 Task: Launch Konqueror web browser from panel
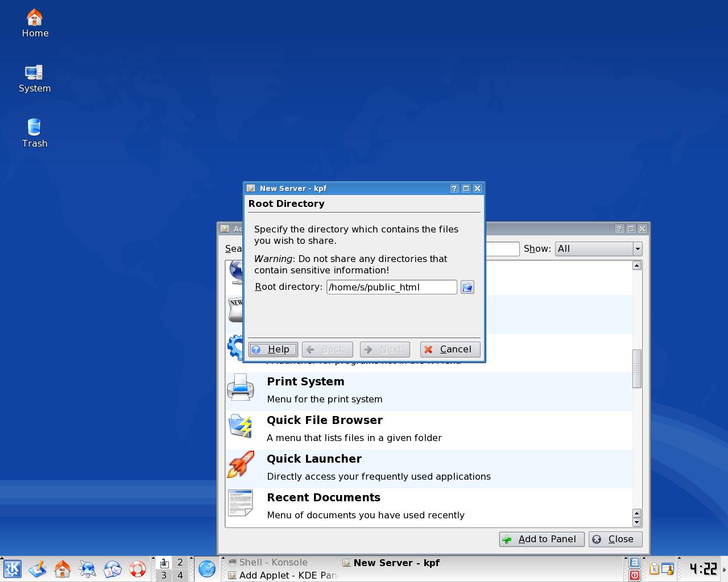(x=87, y=568)
